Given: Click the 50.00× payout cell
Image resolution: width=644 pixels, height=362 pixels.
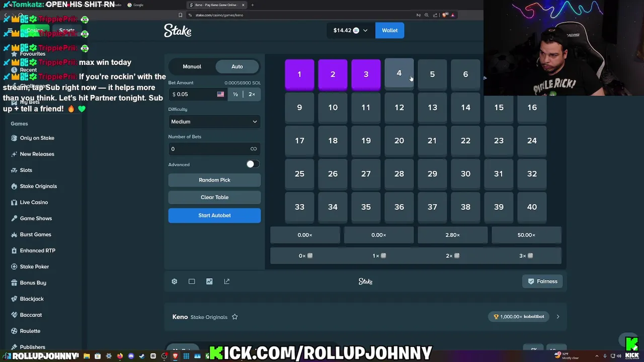Looking at the screenshot, I should [526, 235].
